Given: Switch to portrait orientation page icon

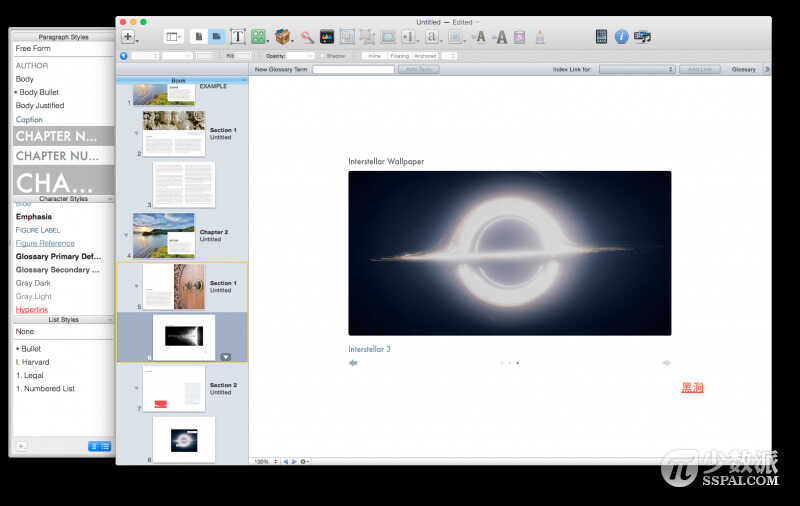Looking at the screenshot, I should point(199,37).
